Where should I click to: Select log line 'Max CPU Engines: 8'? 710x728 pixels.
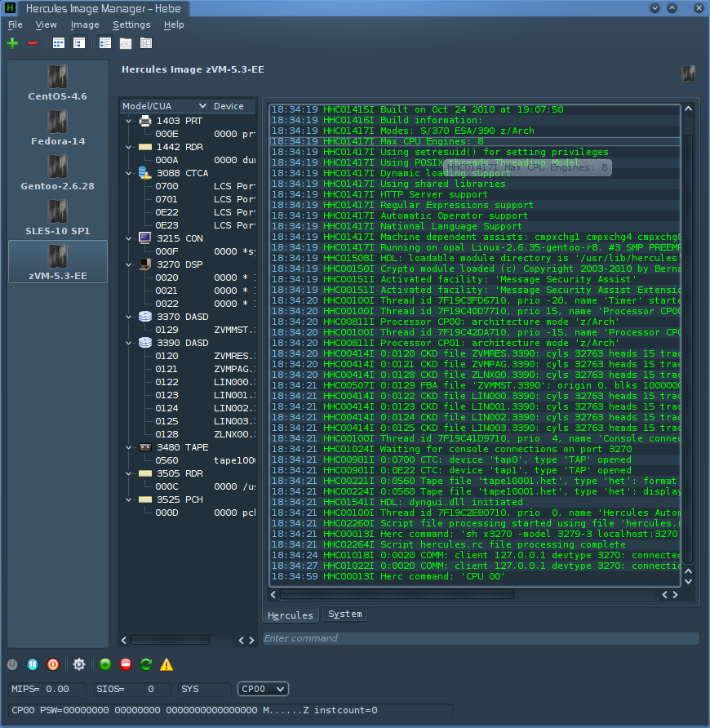(475, 141)
